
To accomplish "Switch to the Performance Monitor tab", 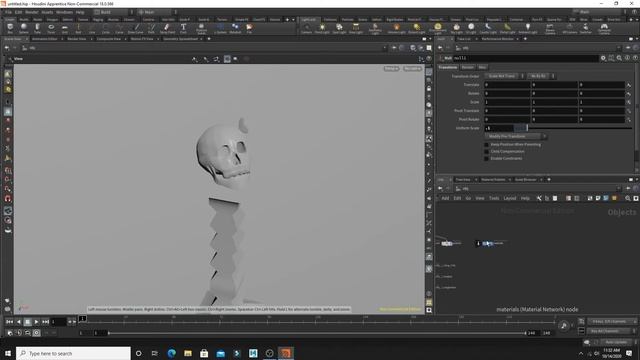I will coord(498,39).
